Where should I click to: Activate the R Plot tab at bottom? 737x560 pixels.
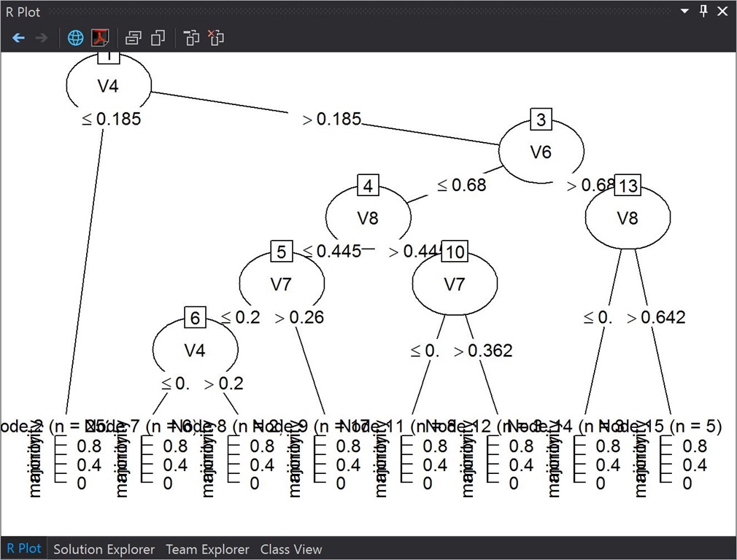(x=23, y=549)
